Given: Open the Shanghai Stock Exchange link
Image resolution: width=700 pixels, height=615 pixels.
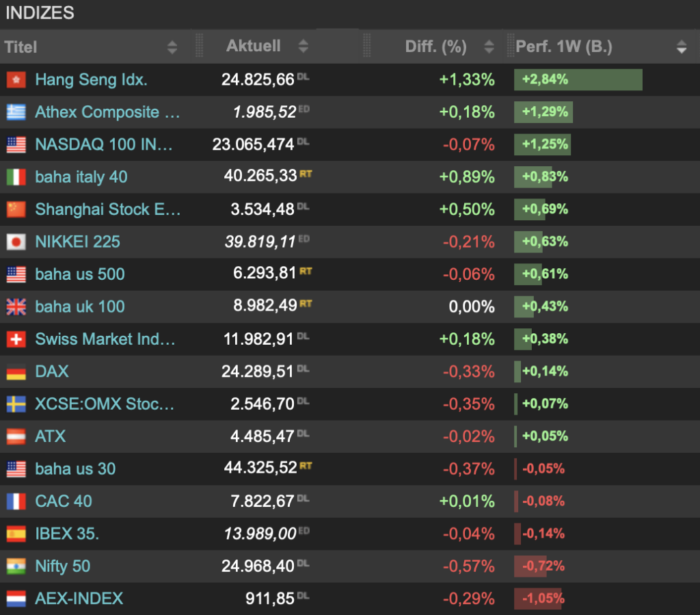Looking at the screenshot, I should pyautogui.click(x=107, y=209).
